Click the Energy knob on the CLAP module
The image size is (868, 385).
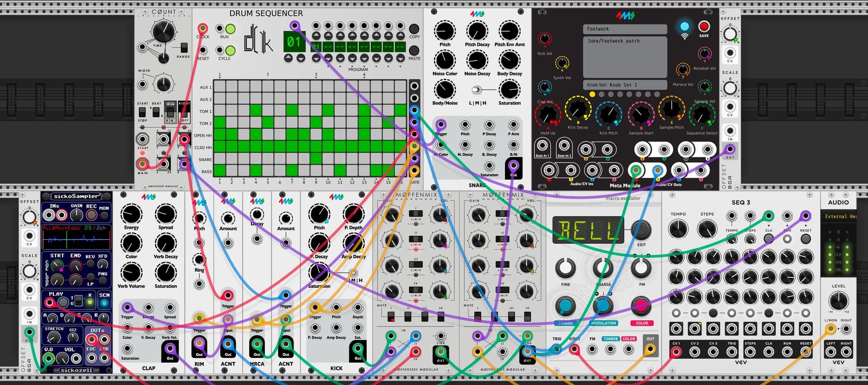[x=131, y=214]
